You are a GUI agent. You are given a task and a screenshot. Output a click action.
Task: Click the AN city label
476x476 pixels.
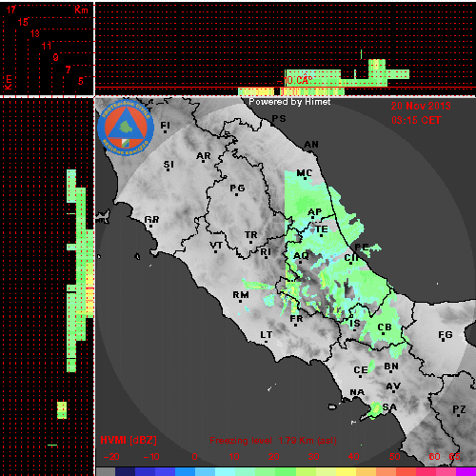(x=311, y=145)
